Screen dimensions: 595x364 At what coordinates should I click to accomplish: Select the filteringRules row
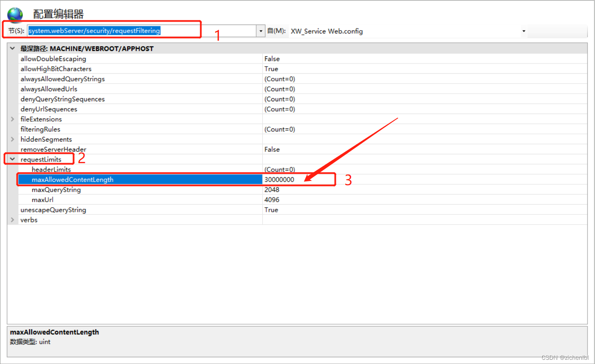[x=40, y=129]
